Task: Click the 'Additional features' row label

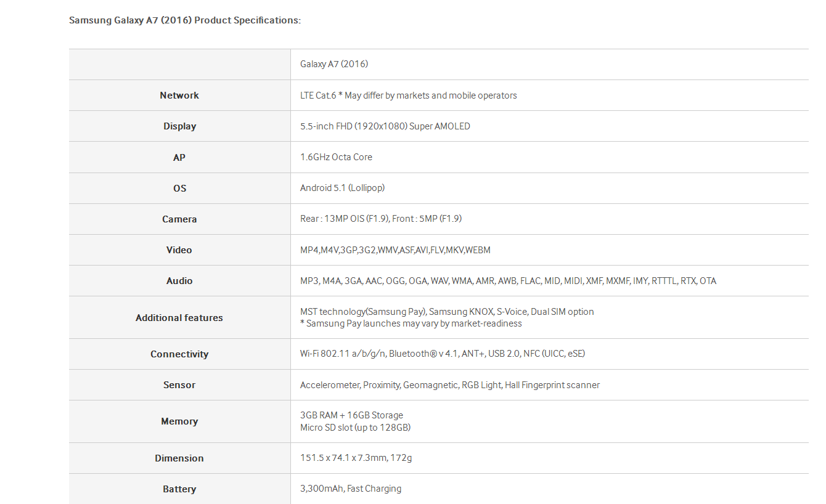Action: click(x=179, y=318)
